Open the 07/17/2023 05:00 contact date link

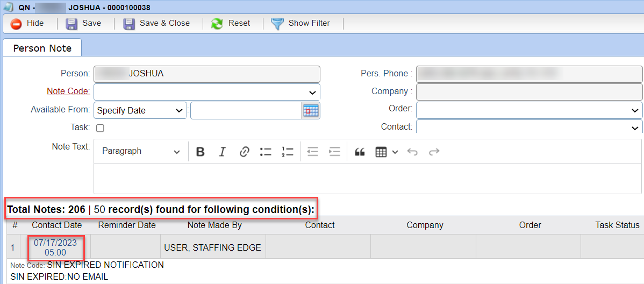point(55,247)
